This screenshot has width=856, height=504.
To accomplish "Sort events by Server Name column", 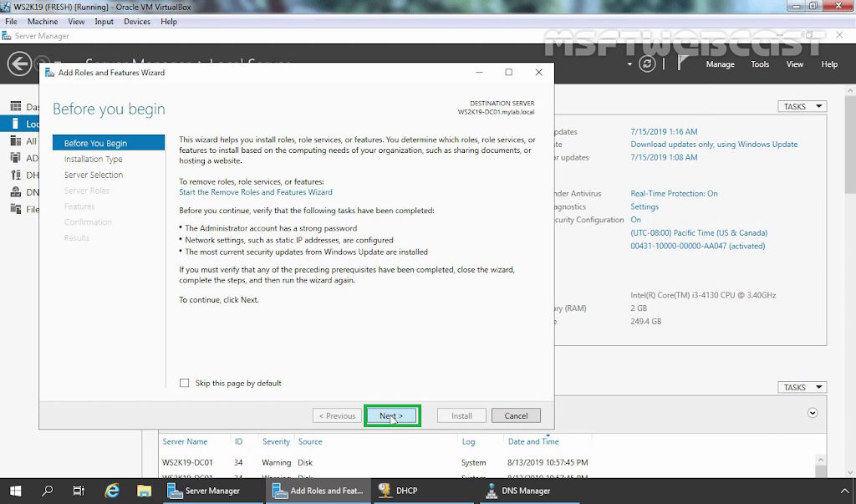I will (185, 441).
